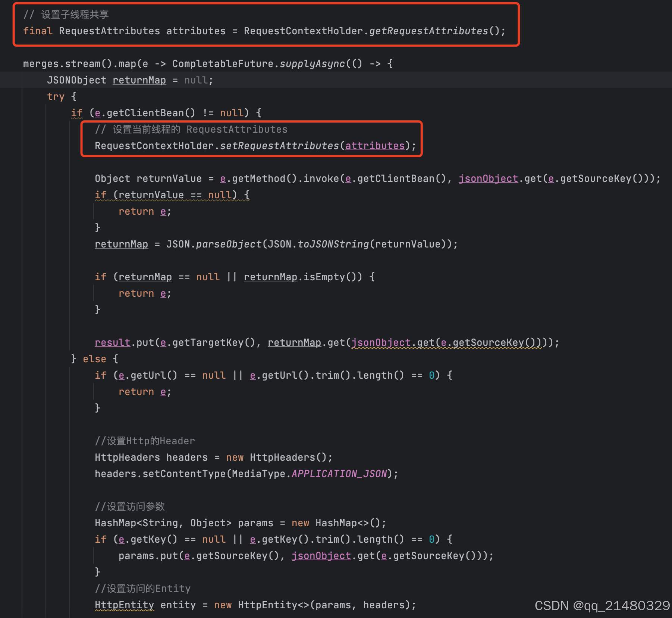Place cursor on the 'try' keyword
672x618 pixels.
[x=56, y=97]
